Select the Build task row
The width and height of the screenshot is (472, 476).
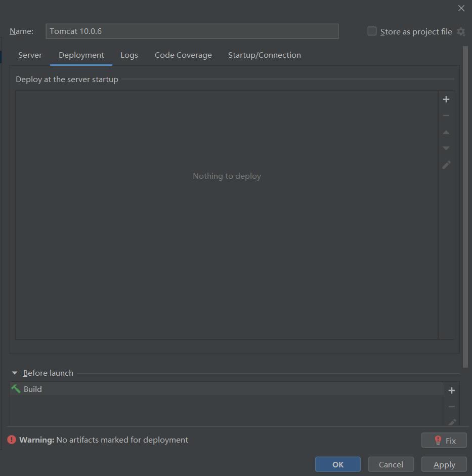(x=227, y=389)
